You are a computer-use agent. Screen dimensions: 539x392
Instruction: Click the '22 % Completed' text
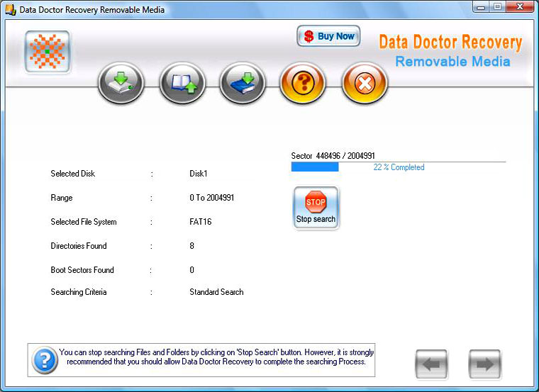point(399,167)
